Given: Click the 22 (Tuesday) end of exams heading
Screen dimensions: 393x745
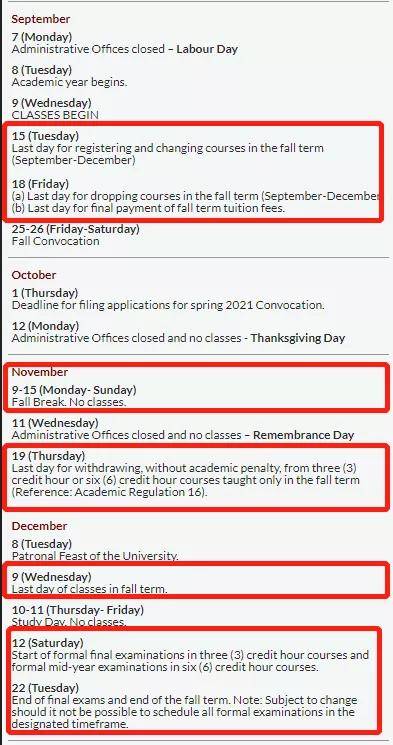Looking at the screenshot, I should (46, 688).
